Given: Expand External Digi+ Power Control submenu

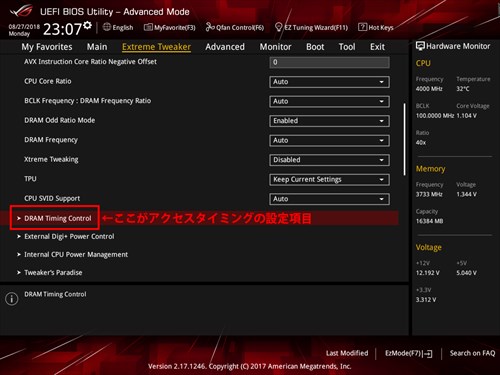Looking at the screenshot, I should point(66,236).
